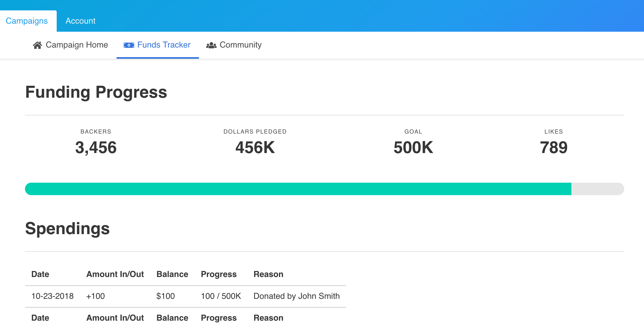Click the Funds Tracker money bill icon

(129, 45)
